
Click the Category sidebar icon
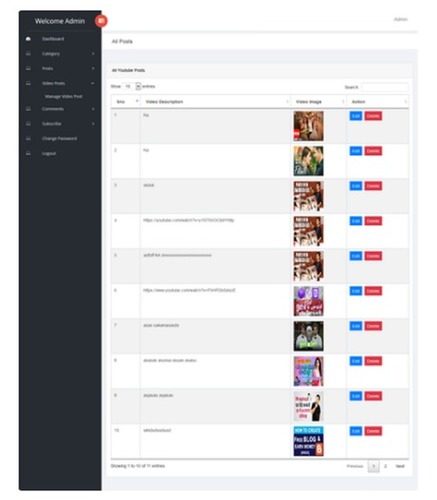pyautogui.click(x=28, y=53)
